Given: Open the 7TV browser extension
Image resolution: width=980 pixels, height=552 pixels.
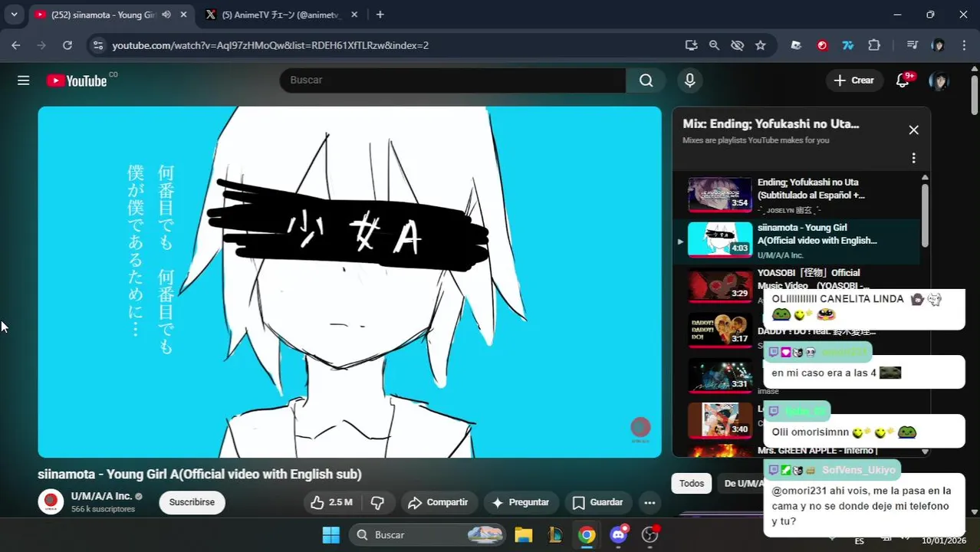Looking at the screenshot, I should (848, 45).
